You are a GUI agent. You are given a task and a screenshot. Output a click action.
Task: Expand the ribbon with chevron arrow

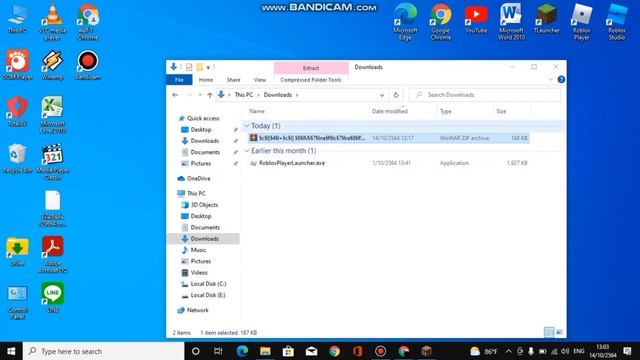[x=551, y=80]
